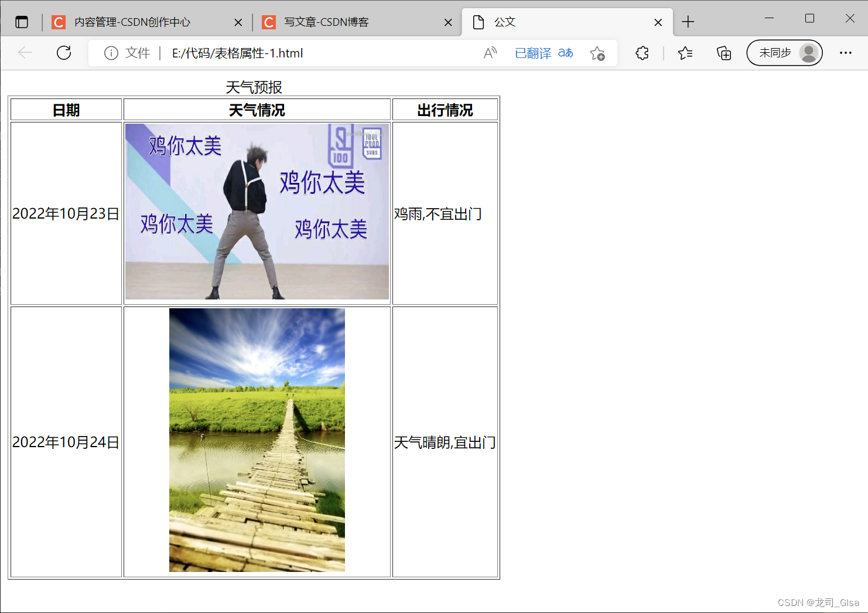
Task: Click the 天气情况 column header
Action: (x=257, y=110)
